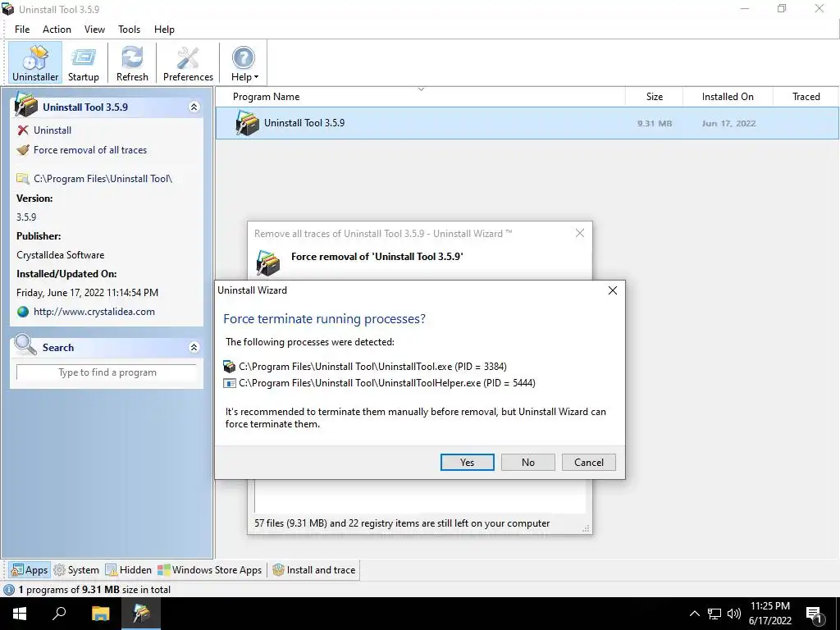This screenshot has height=630, width=840.
Task: Open the Help menu in menu bar
Action: click(x=164, y=30)
